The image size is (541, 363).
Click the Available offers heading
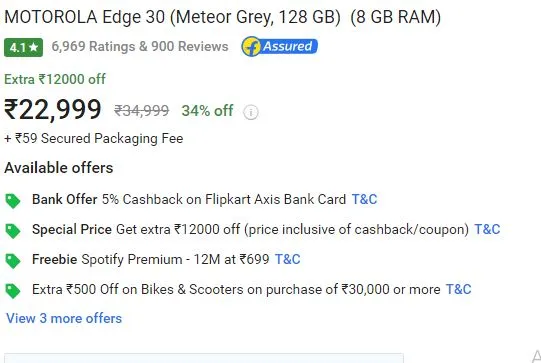tap(59, 168)
